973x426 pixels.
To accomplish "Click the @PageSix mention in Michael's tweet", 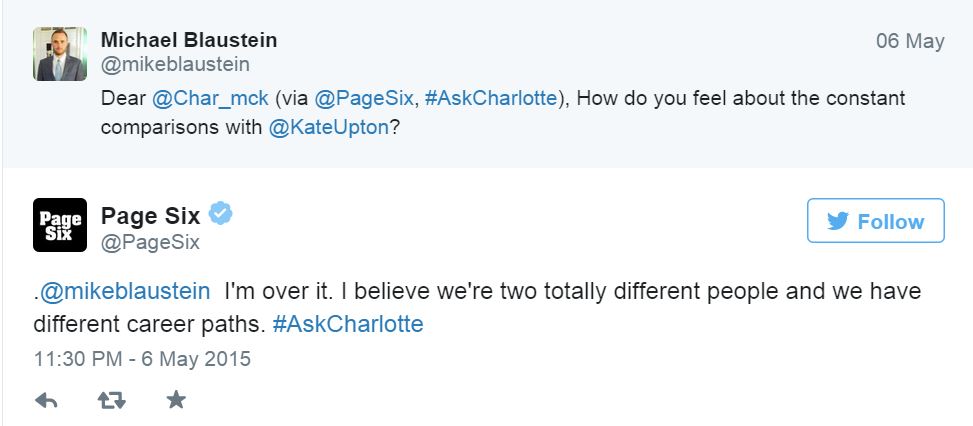I will 362,99.
